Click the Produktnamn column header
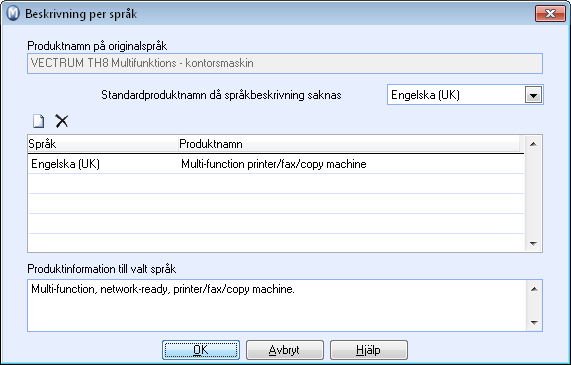 pos(349,144)
